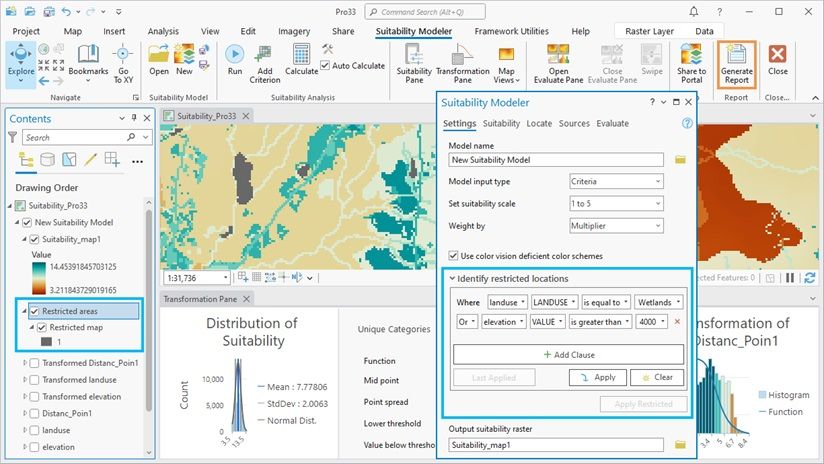Viewport: 824px width, 464px height.
Task: Toggle Auto Calculate checkbox
Action: pyautogui.click(x=325, y=66)
